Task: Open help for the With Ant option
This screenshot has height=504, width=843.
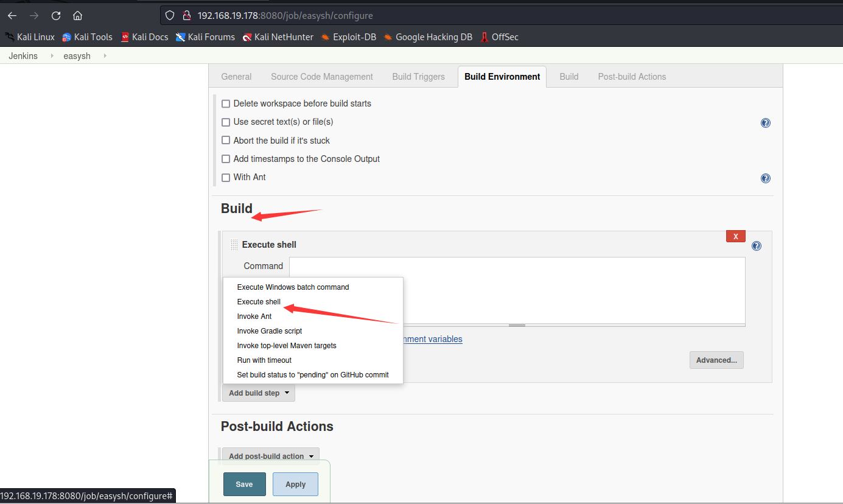Action: pos(766,178)
